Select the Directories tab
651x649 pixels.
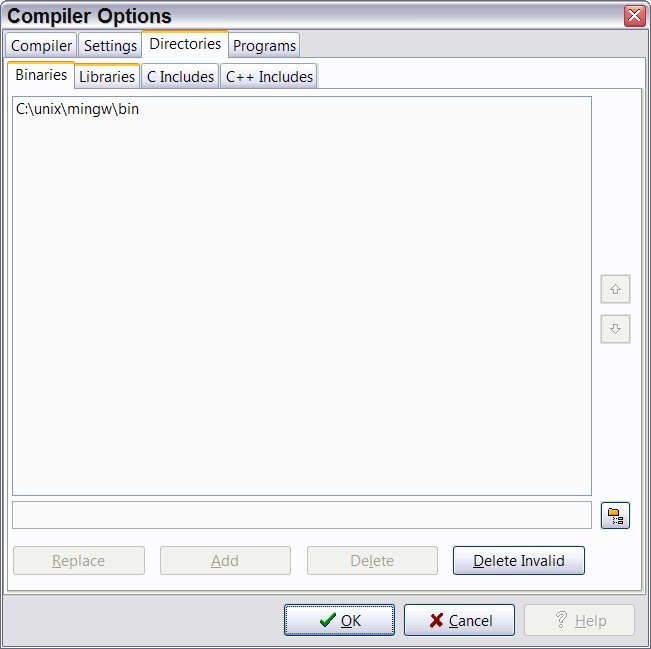[185, 44]
